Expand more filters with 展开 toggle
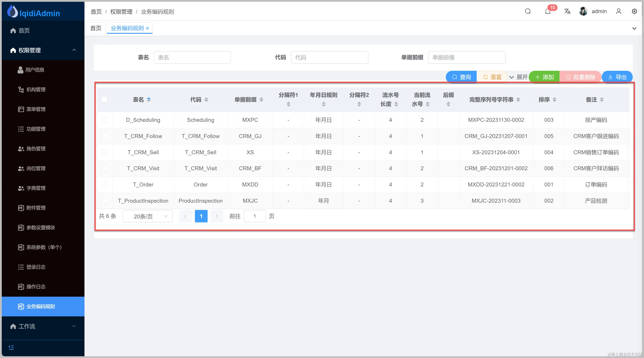Screen dimensions: 644x358 pos(518,77)
